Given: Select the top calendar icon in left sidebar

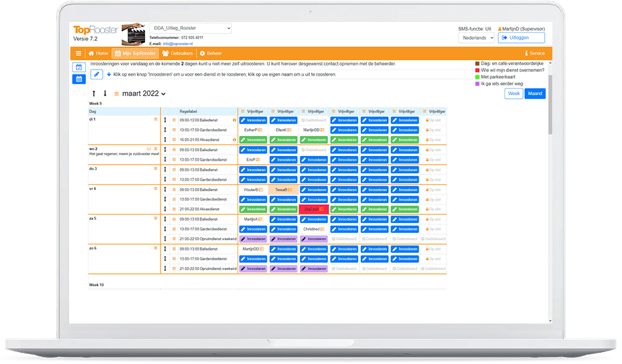Looking at the screenshot, I should [x=78, y=67].
